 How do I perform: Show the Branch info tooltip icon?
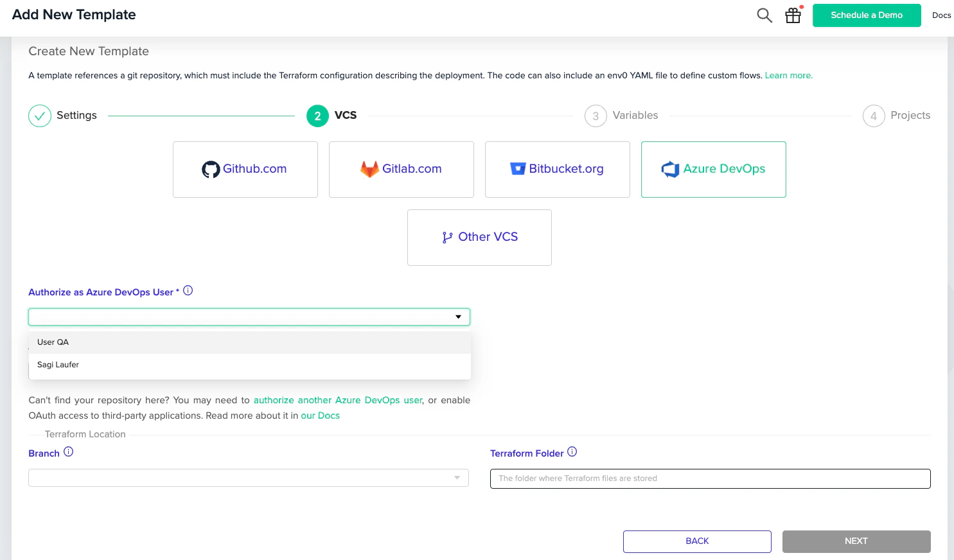click(69, 451)
